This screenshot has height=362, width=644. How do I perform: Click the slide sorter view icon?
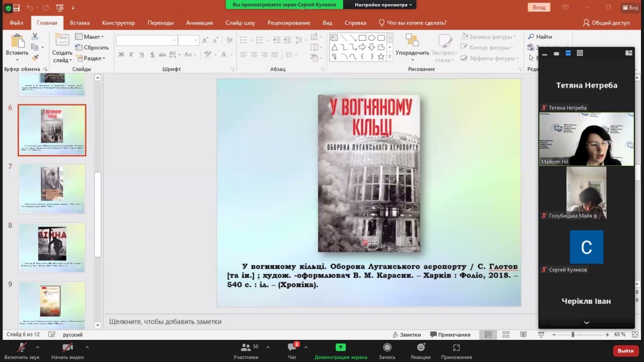(506, 334)
